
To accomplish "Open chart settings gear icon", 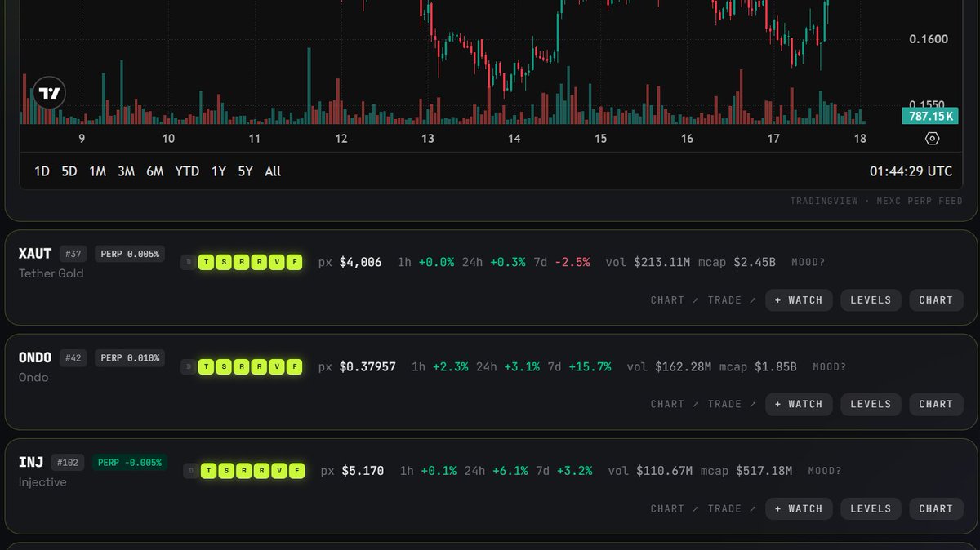I will (x=933, y=139).
